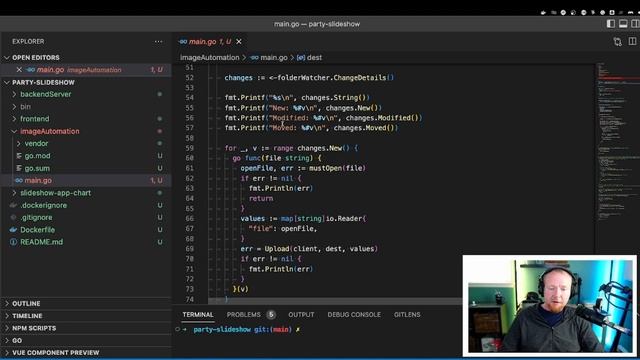Select main.go in the file tree

click(x=38, y=180)
